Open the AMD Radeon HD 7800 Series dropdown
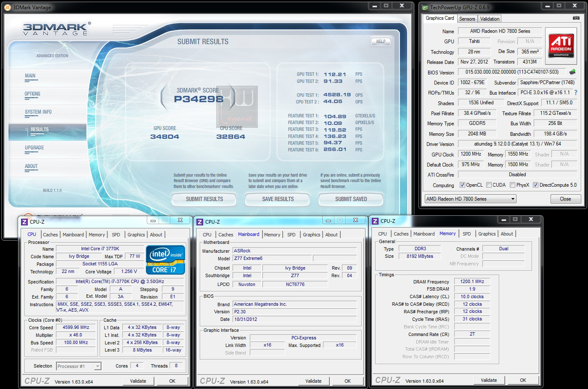588x389 pixels. click(470, 199)
